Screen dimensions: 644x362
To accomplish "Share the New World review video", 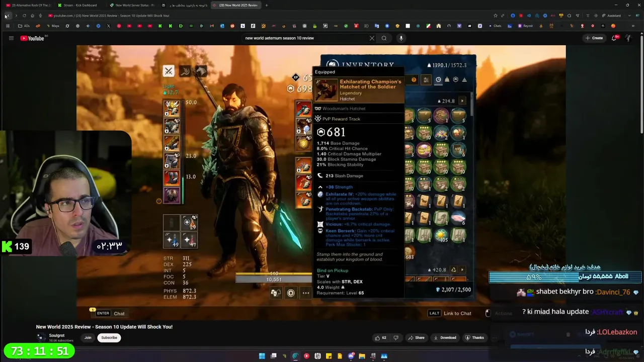I will 416,338.
